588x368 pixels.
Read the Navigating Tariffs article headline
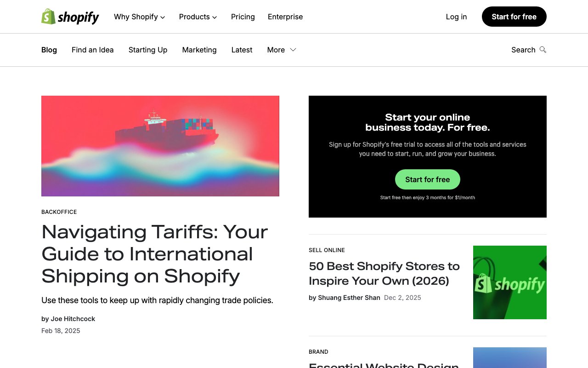click(x=155, y=253)
